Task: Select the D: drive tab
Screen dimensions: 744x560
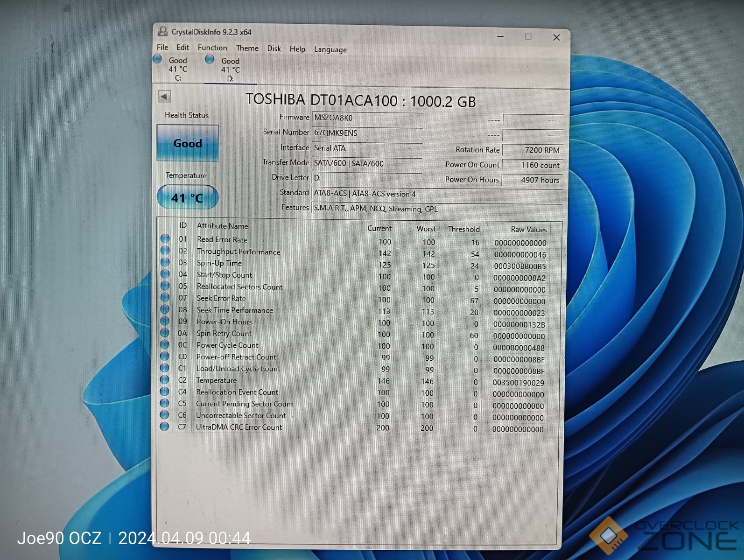Action: point(230,69)
